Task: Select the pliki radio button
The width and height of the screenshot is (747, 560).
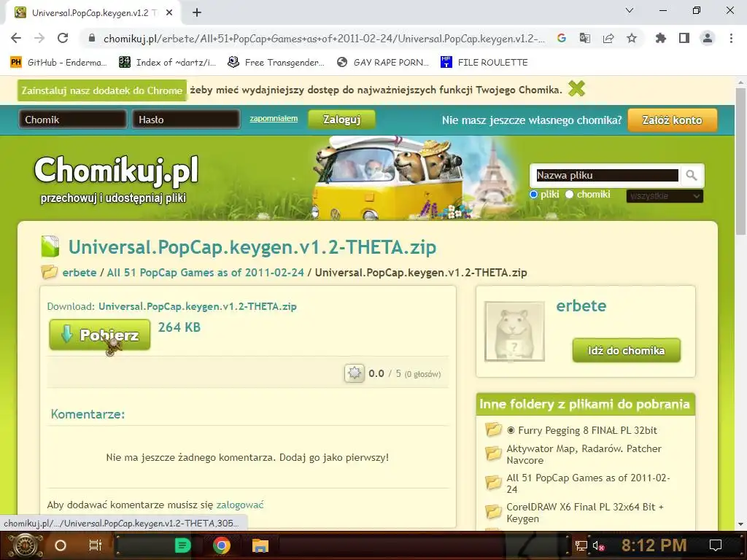Action: click(x=533, y=194)
